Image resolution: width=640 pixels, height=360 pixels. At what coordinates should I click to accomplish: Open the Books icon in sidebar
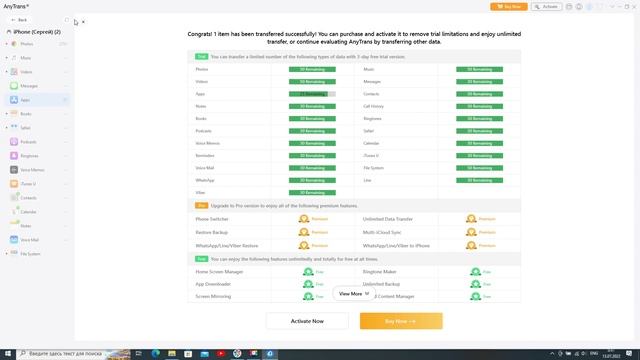click(x=14, y=113)
